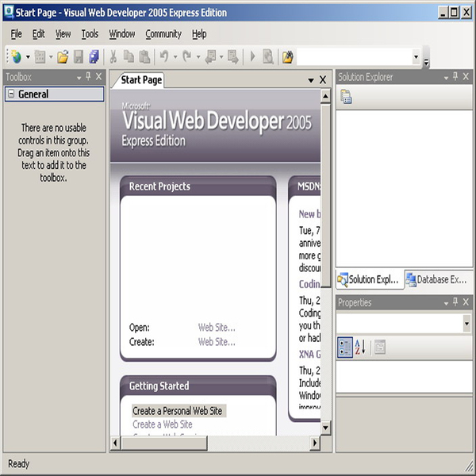The image size is (476, 476).
Task: Click the Save All icon
Action: [x=94, y=57]
